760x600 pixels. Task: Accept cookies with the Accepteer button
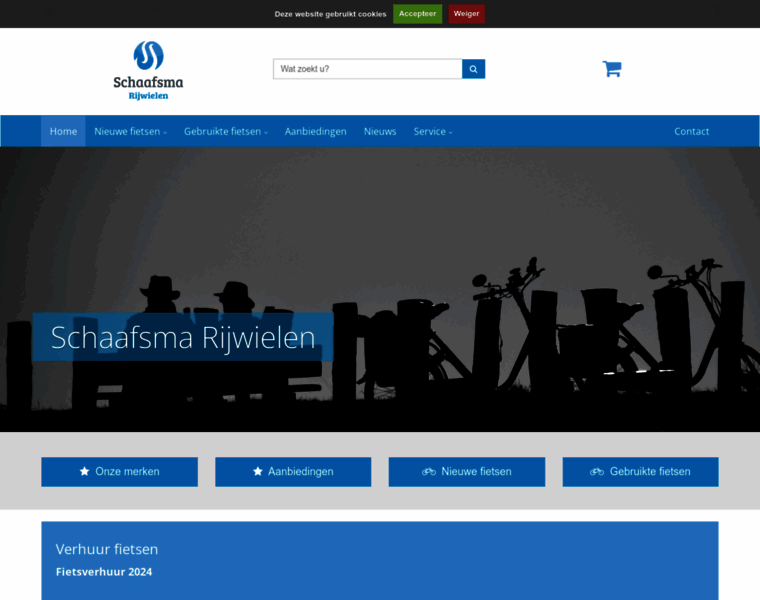coord(417,14)
